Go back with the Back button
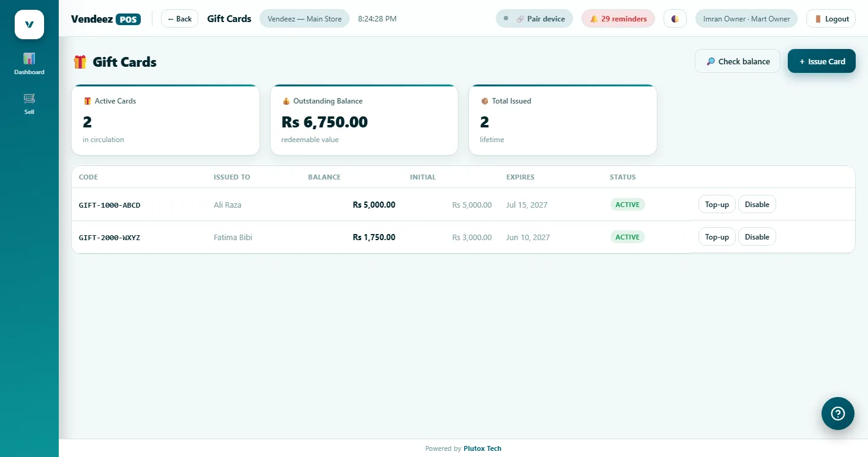The image size is (868, 457). point(179,19)
